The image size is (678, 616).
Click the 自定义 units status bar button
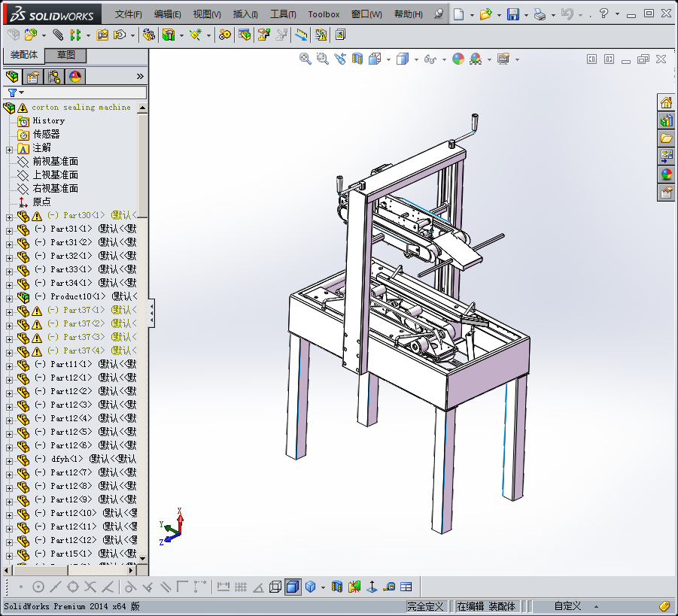coord(567,606)
